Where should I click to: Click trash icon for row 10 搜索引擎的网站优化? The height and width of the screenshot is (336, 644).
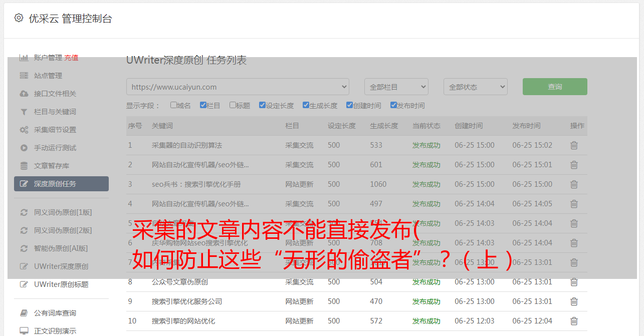pyautogui.click(x=574, y=321)
